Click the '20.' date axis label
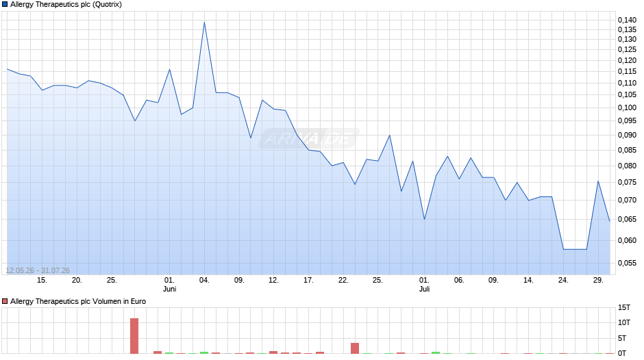 (77, 280)
